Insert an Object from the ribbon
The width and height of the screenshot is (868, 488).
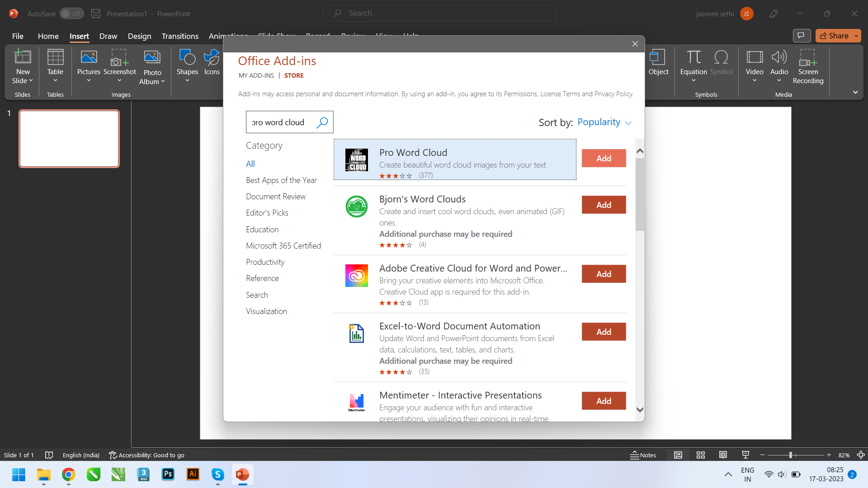[x=658, y=61]
